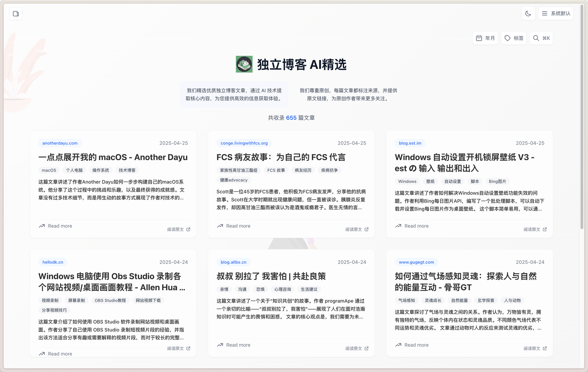Click the site logo next to 独立博客 AI精选
This screenshot has height=372, width=588.
coord(244,64)
